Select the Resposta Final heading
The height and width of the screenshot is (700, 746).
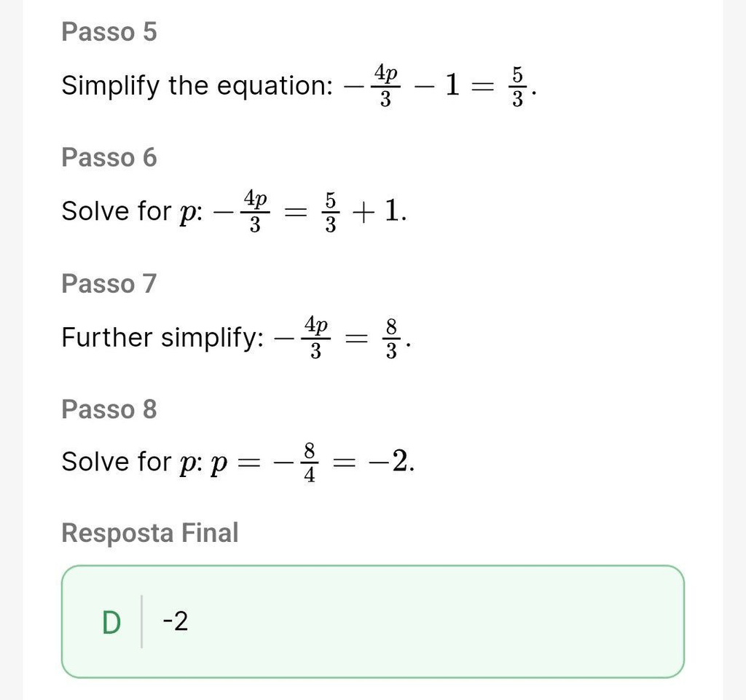(x=150, y=532)
